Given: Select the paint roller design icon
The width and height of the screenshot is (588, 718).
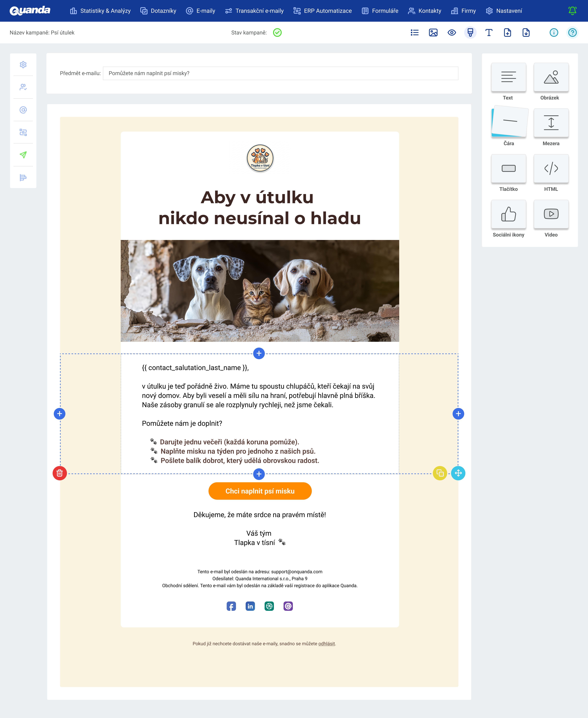Looking at the screenshot, I should pos(470,33).
